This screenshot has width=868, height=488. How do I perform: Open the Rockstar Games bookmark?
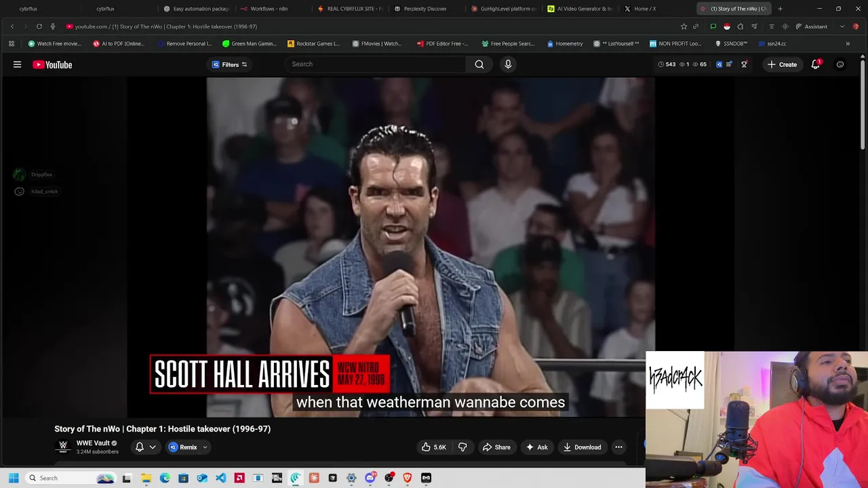coord(313,43)
